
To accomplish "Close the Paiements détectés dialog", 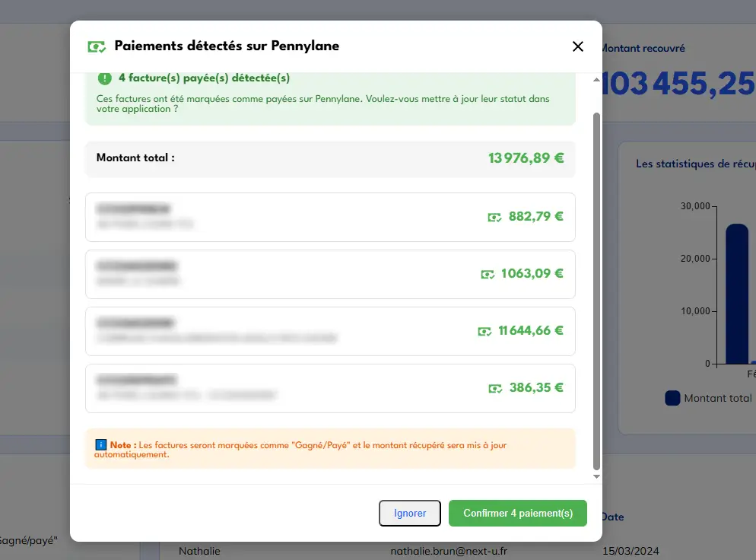I will pos(578,46).
